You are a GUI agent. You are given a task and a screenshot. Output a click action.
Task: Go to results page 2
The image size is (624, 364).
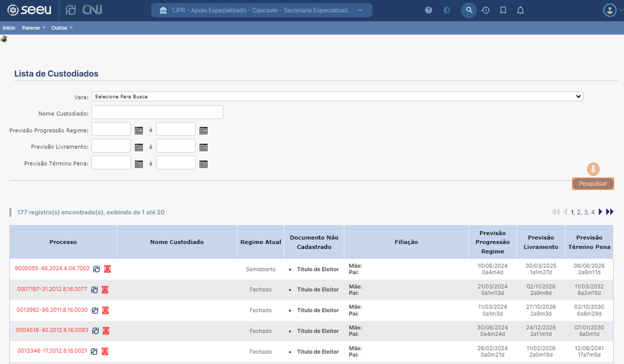pos(579,212)
